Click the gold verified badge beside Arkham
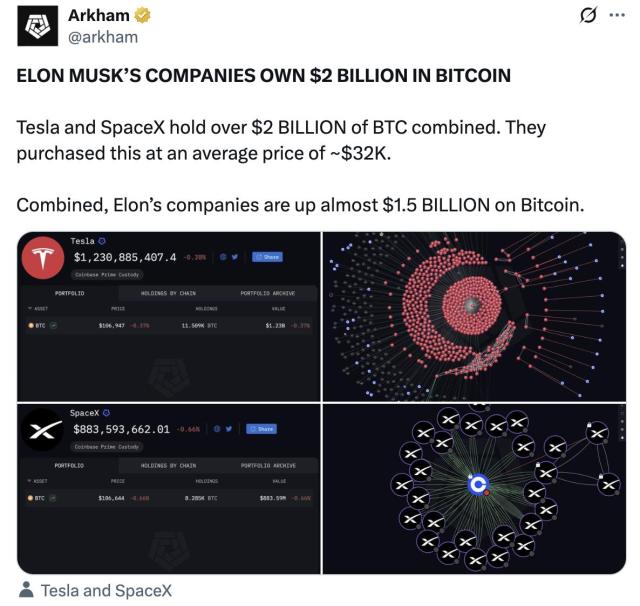 tap(142, 16)
